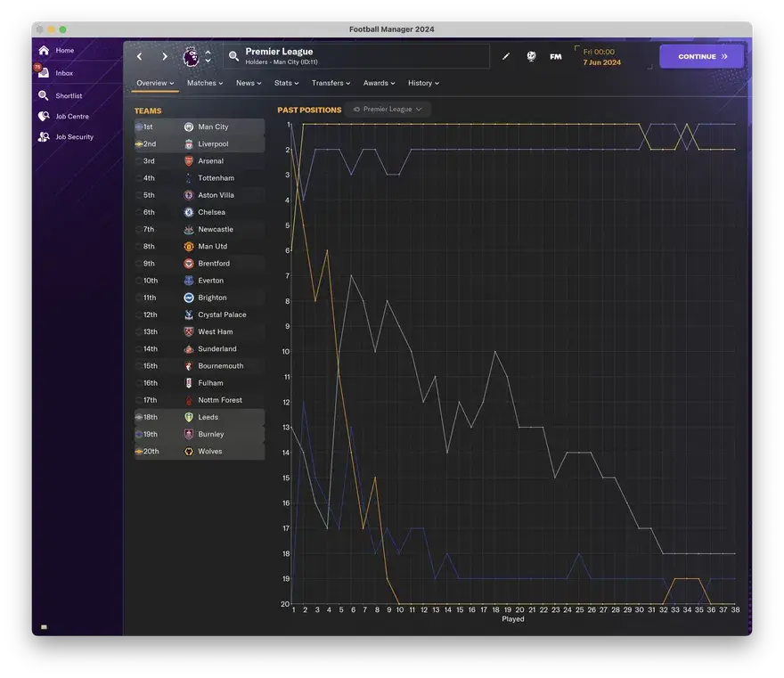Click the Brentford club badge

[189, 264]
